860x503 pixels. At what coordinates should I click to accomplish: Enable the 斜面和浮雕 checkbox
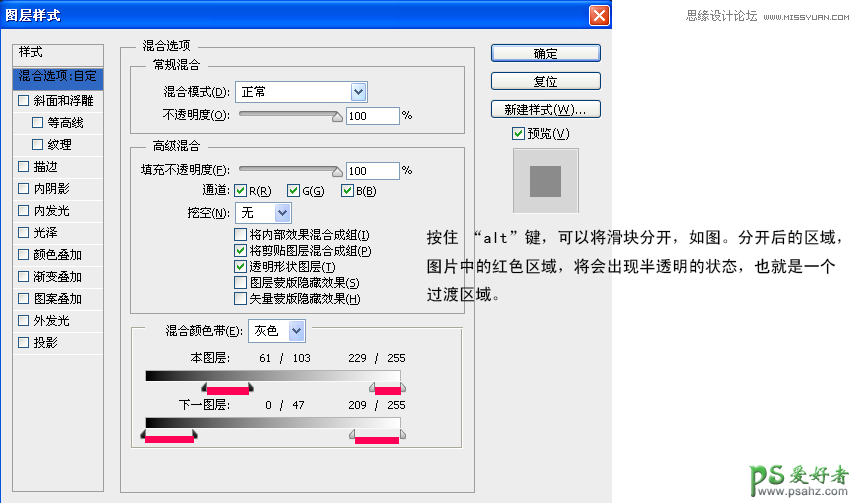[x=24, y=100]
